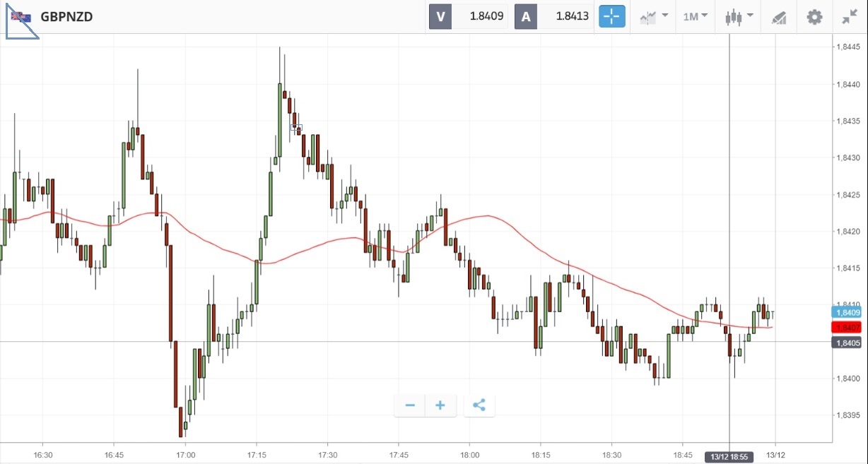Open chart settings gear
Screen dimensions: 868x464
[x=814, y=17]
